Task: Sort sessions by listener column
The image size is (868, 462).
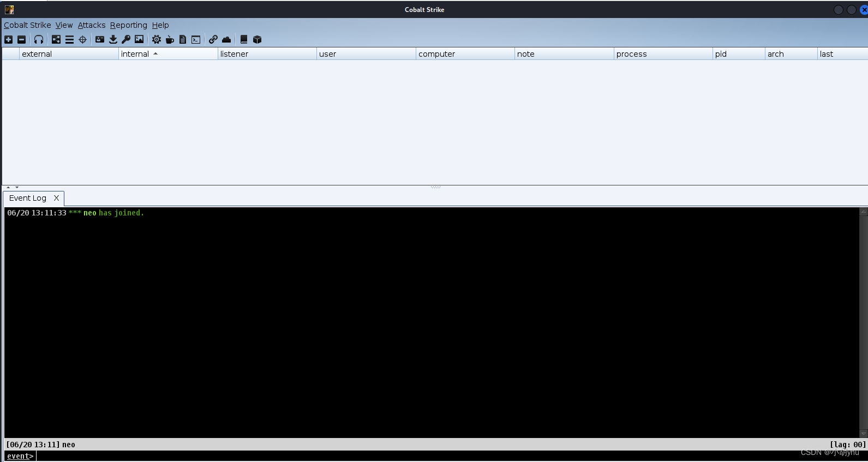Action: tap(267, 54)
